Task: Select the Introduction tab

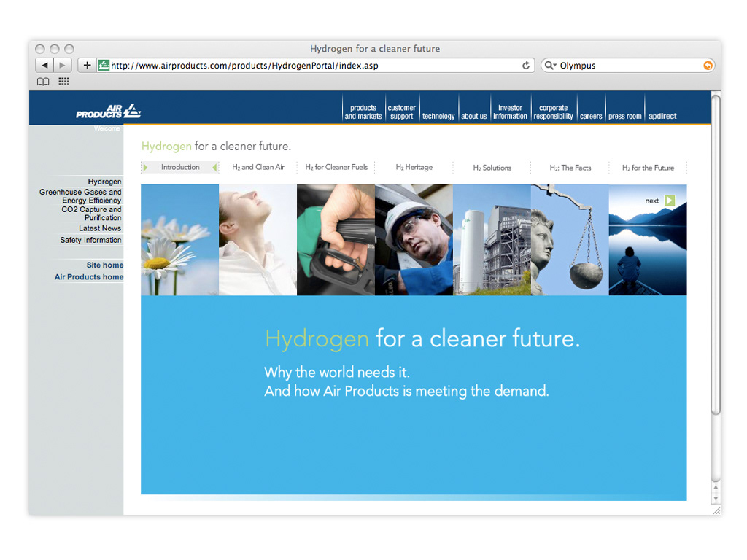Action: click(x=180, y=167)
